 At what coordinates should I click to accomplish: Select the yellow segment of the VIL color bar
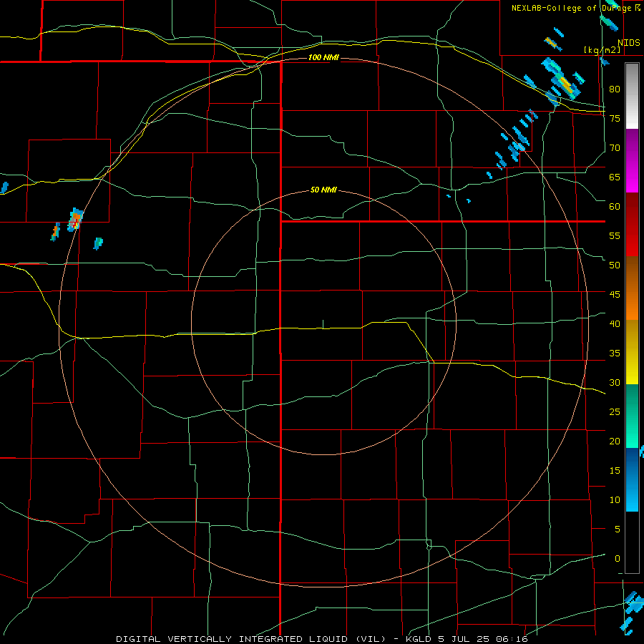[x=632, y=352]
